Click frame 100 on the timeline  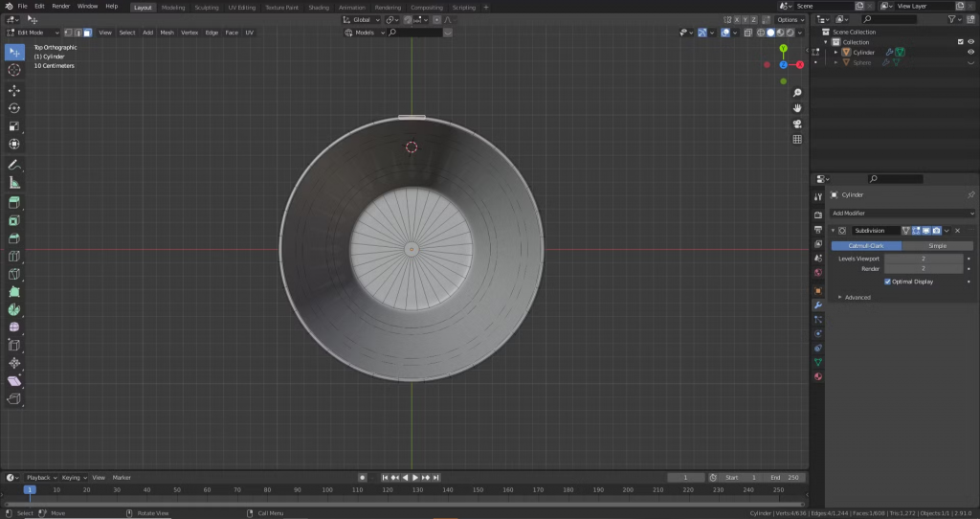pyautogui.click(x=328, y=489)
